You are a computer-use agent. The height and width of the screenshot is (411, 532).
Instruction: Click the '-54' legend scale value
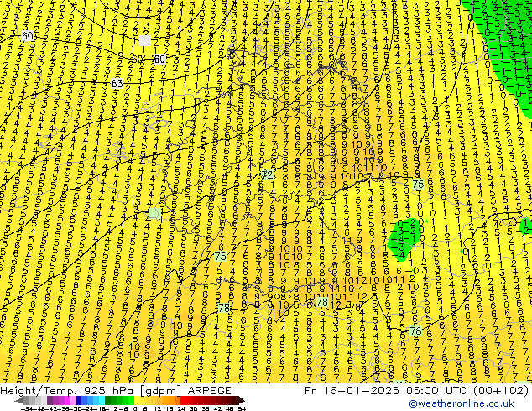[27, 409]
